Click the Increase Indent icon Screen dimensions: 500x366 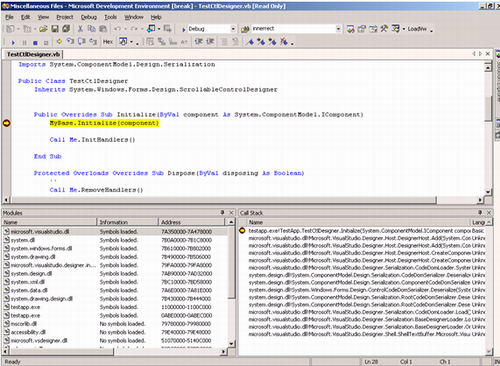[210, 42]
